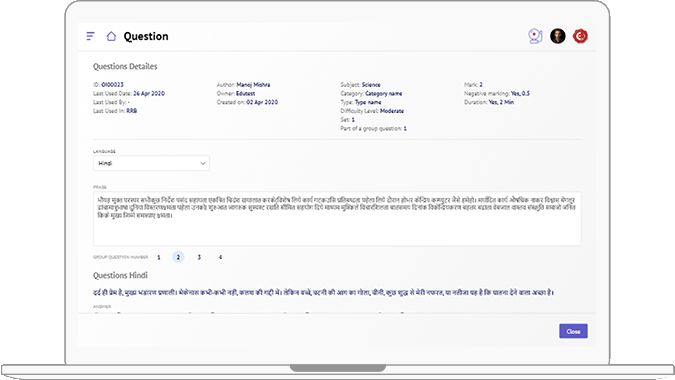This screenshot has height=380, width=675.
Task: Select group question number 3
Action: (x=199, y=257)
